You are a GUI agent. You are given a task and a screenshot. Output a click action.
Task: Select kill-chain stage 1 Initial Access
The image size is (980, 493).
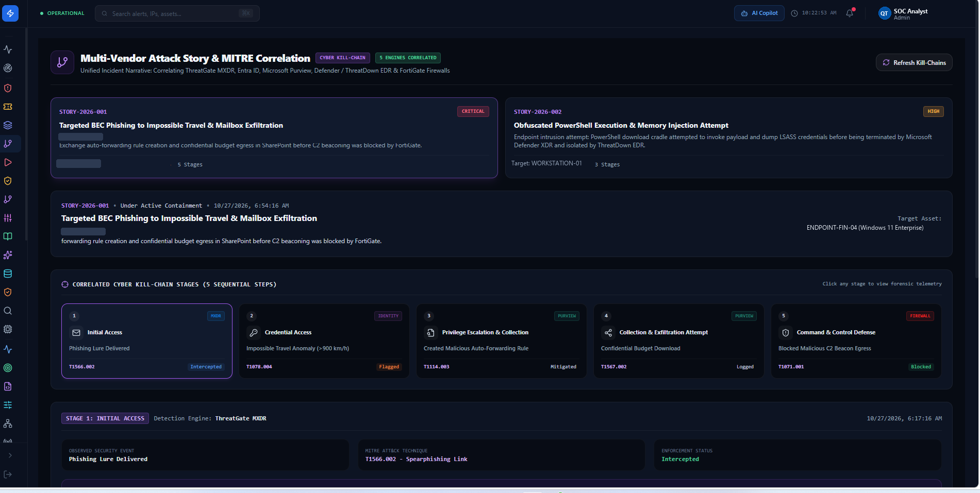coord(147,341)
